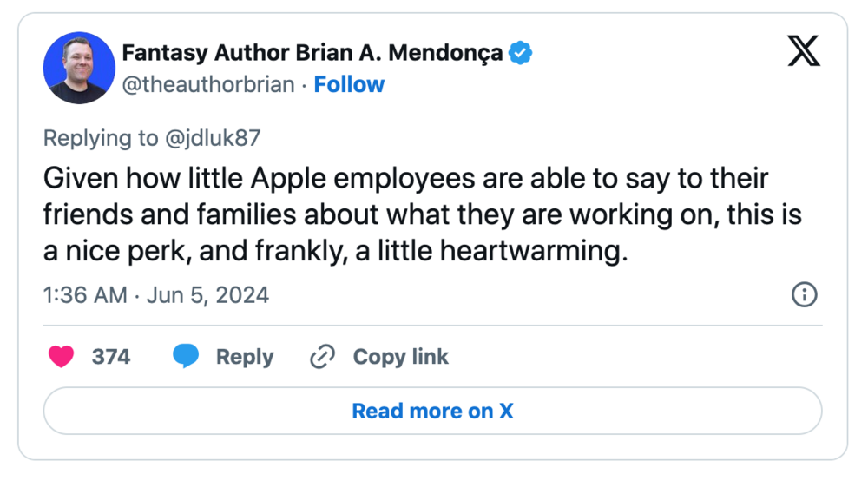This screenshot has width=868, height=481.
Task: Open the display name Fantasy Author Brian A. Mendonça
Action: point(312,53)
